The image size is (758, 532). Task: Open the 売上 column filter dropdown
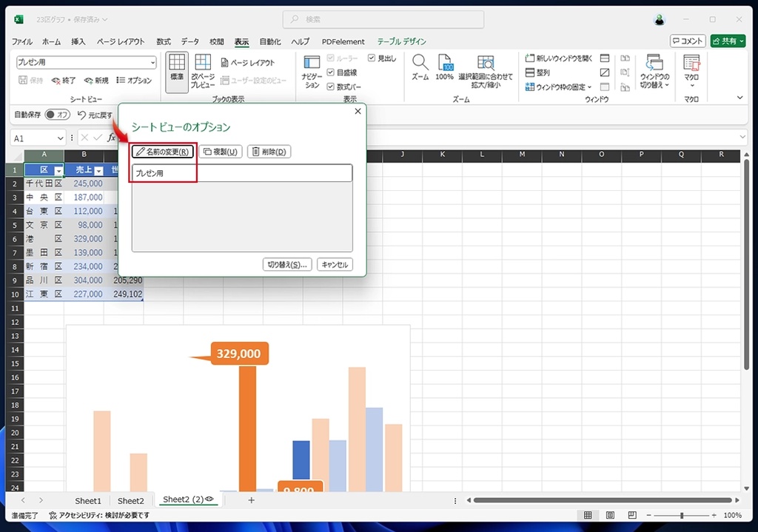click(98, 171)
